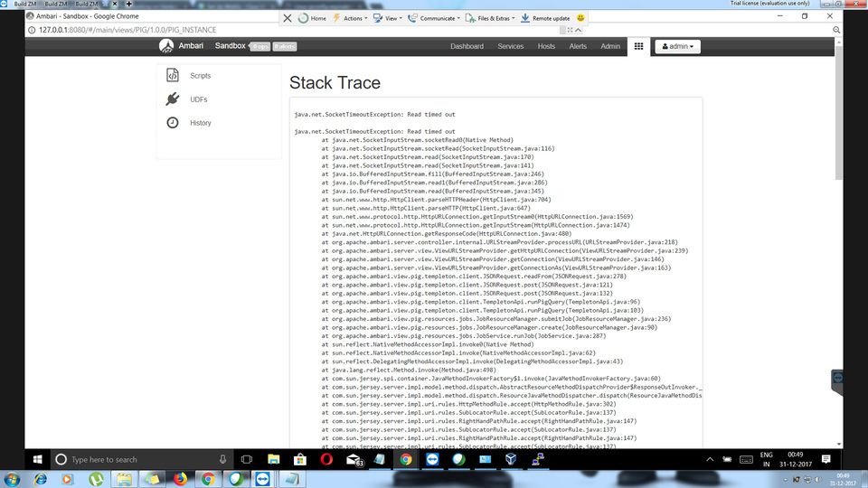Go to Services tab
Screen dimensions: 868x488
[510, 46]
